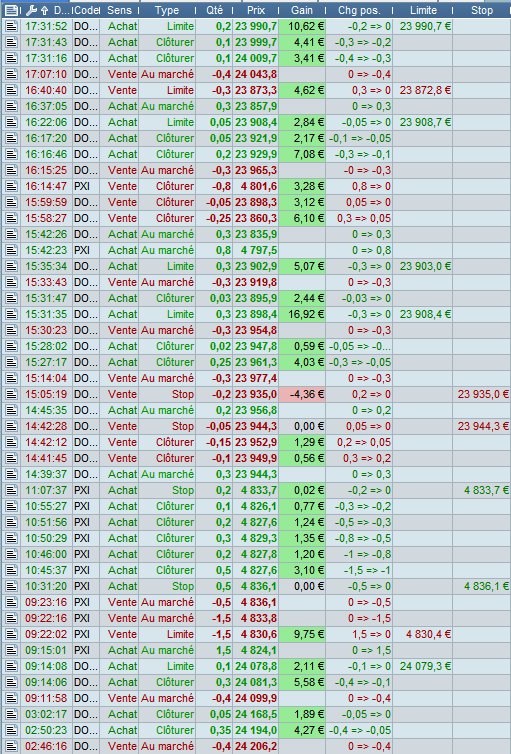Click the stop value 23 944,3 €
The image size is (511, 754).
[483, 427]
